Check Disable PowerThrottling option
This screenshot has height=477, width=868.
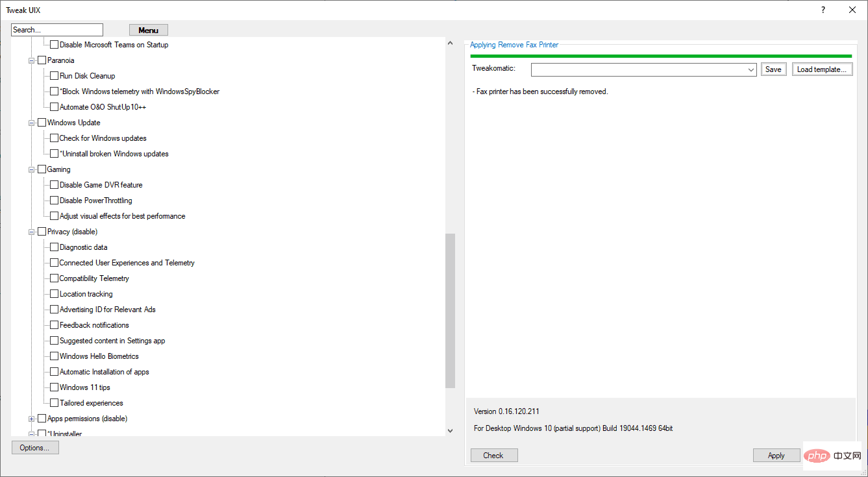tap(55, 201)
